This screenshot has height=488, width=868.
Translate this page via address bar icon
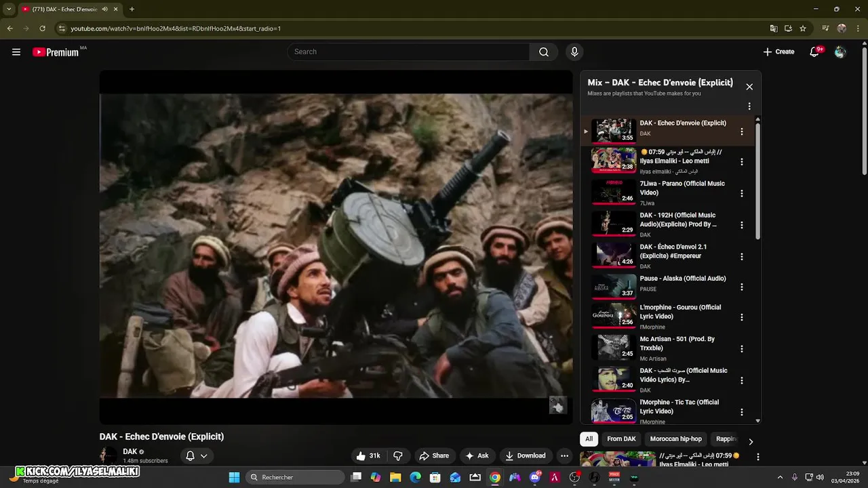point(774,28)
